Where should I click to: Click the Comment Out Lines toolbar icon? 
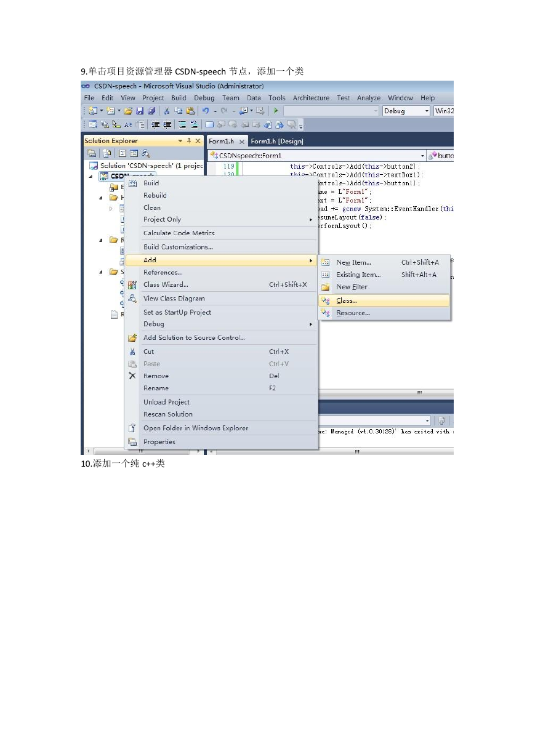182,124
